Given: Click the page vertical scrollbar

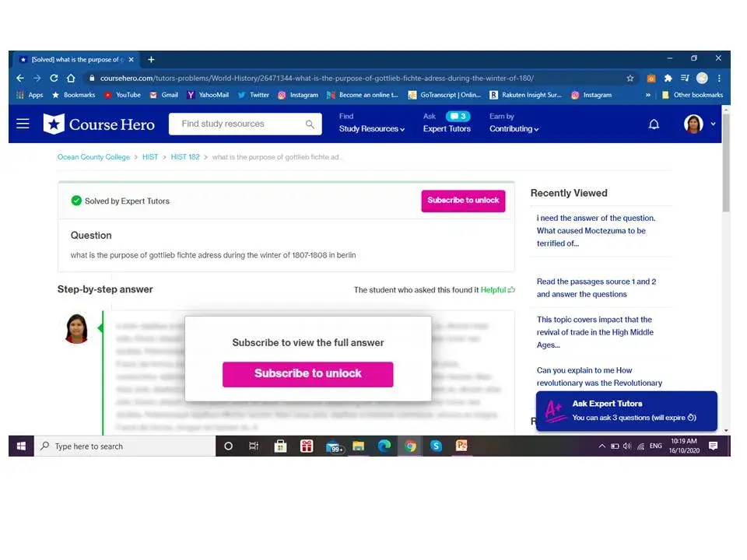Looking at the screenshot, I should (726, 163).
